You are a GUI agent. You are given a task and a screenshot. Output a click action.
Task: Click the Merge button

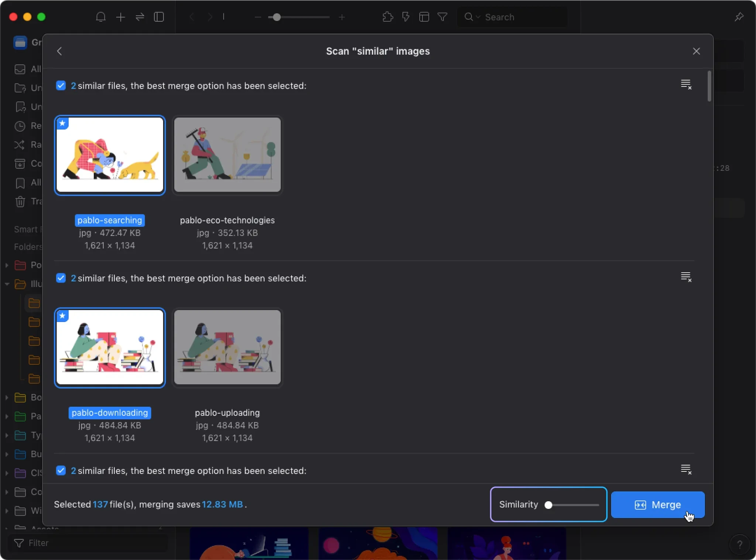657,505
